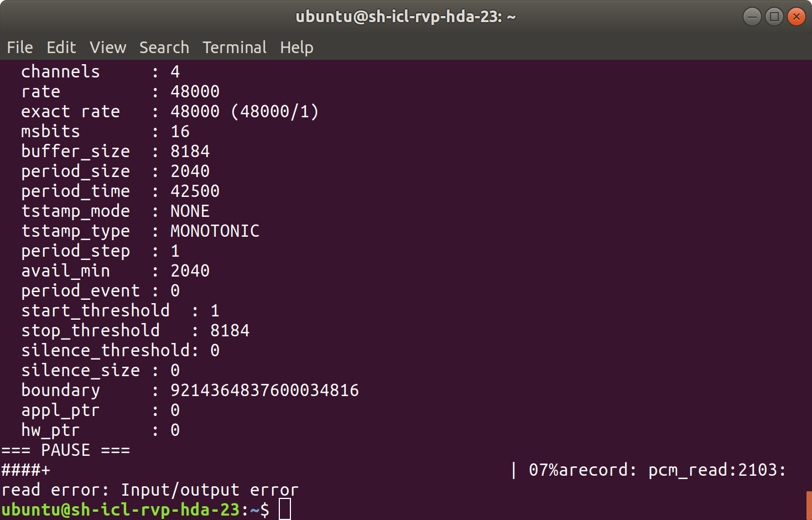
Task: Click the 'channels' line value 4
Action: [175, 72]
